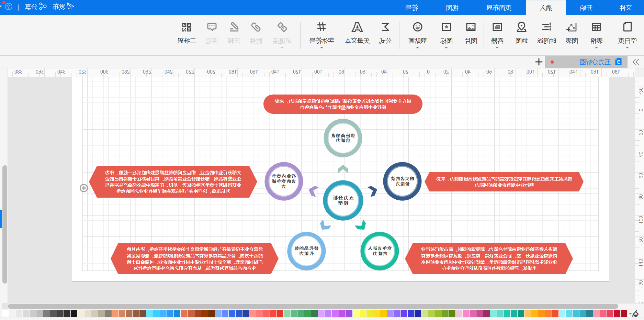Select the 插入 tab

pos(545,8)
